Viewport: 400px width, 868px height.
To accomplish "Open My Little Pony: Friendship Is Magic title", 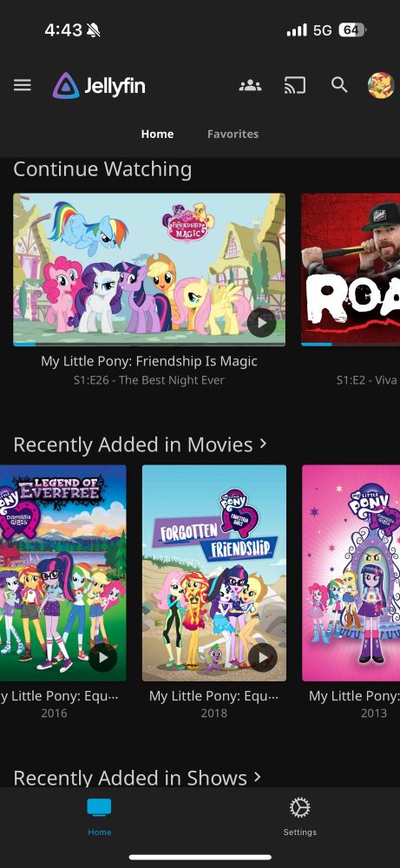I will [149, 361].
